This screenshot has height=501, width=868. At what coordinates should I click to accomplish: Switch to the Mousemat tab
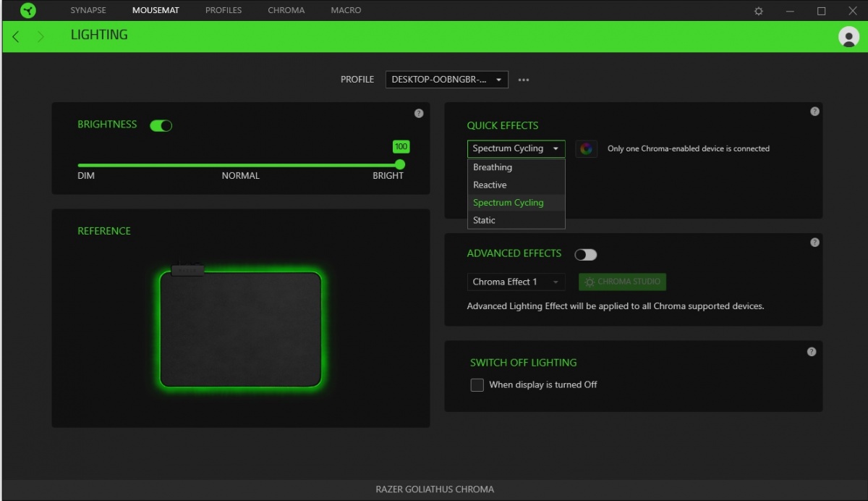[x=156, y=11]
